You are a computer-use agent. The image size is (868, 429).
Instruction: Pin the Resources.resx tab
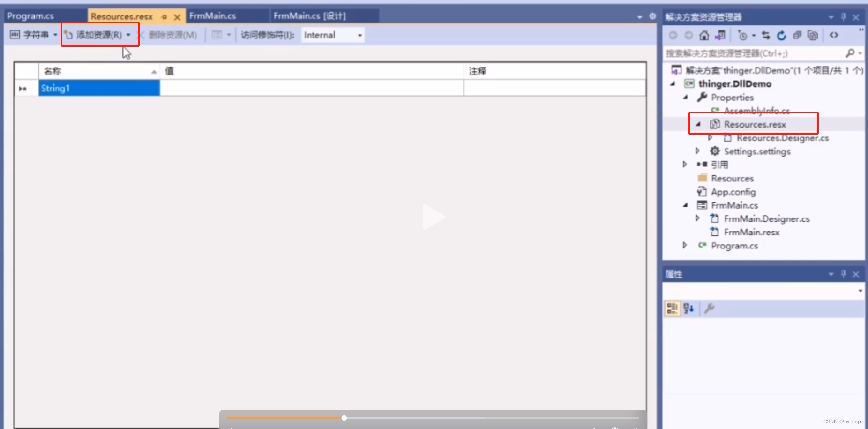[164, 16]
